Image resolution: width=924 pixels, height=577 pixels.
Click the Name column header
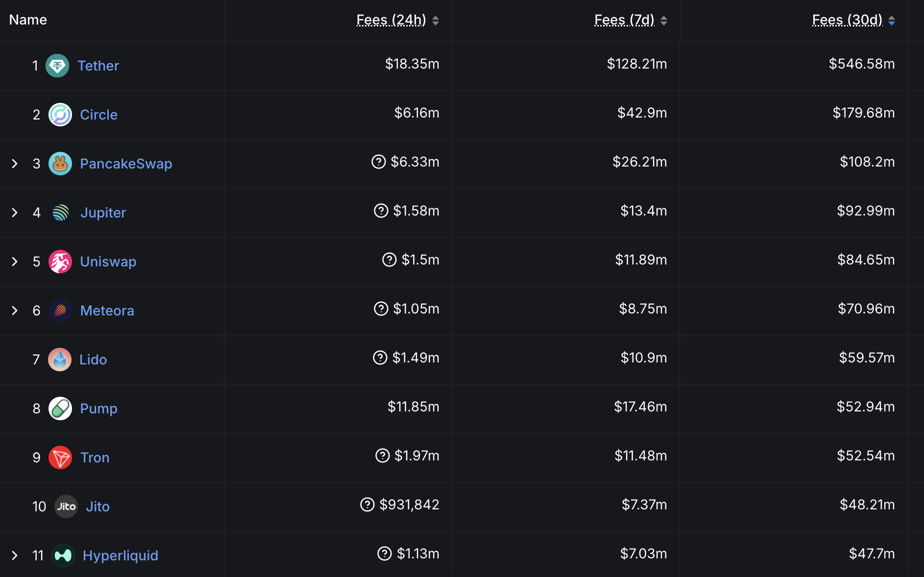coord(28,20)
